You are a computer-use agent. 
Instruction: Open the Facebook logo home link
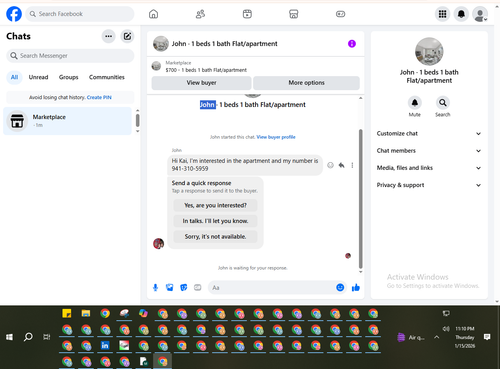click(x=14, y=14)
